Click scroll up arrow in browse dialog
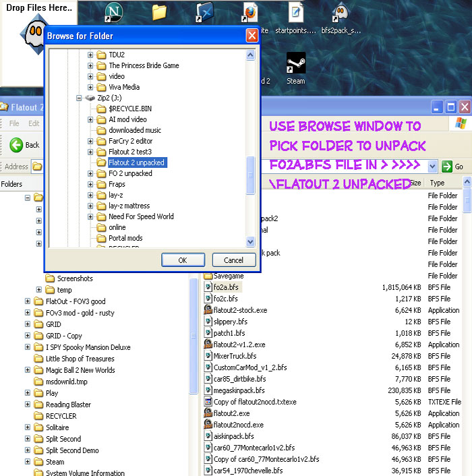 (x=250, y=55)
